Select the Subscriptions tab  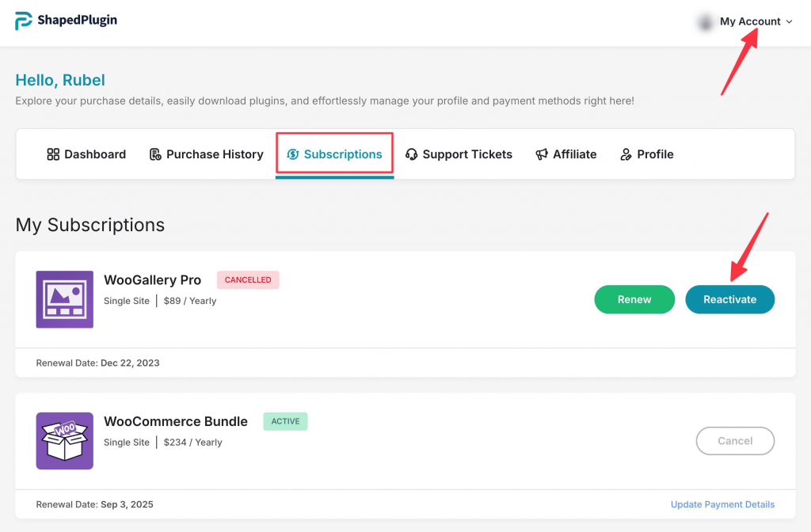pyautogui.click(x=335, y=154)
